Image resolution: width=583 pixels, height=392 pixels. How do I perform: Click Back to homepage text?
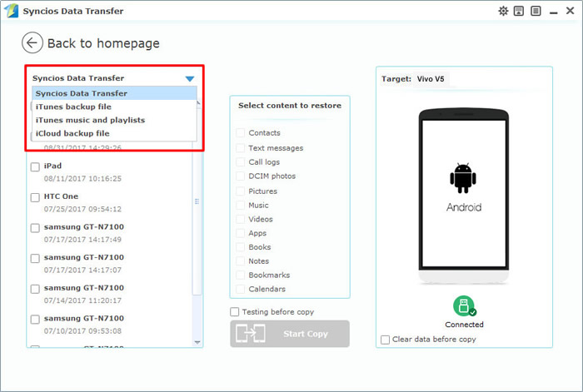[x=103, y=43]
